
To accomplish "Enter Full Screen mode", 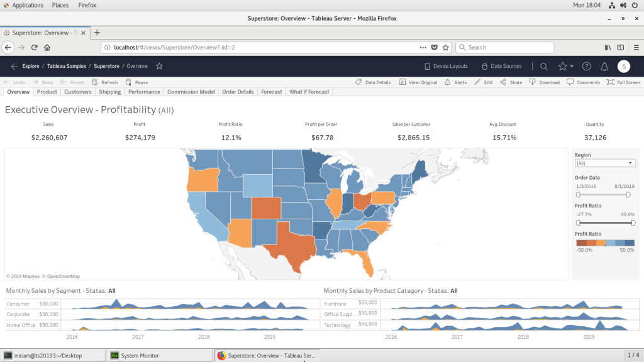I will click(x=623, y=82).
